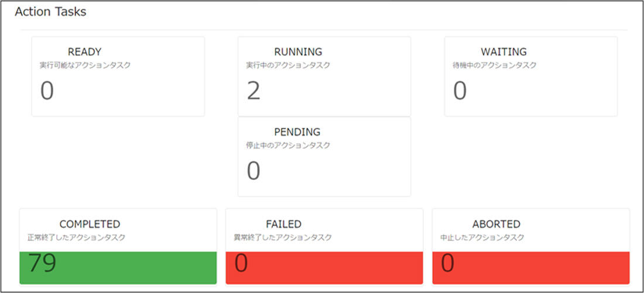The width and height of the screenshot is (644, 293).
Task: Open the COMPLETED action tasks card
Action: (118, 246)
